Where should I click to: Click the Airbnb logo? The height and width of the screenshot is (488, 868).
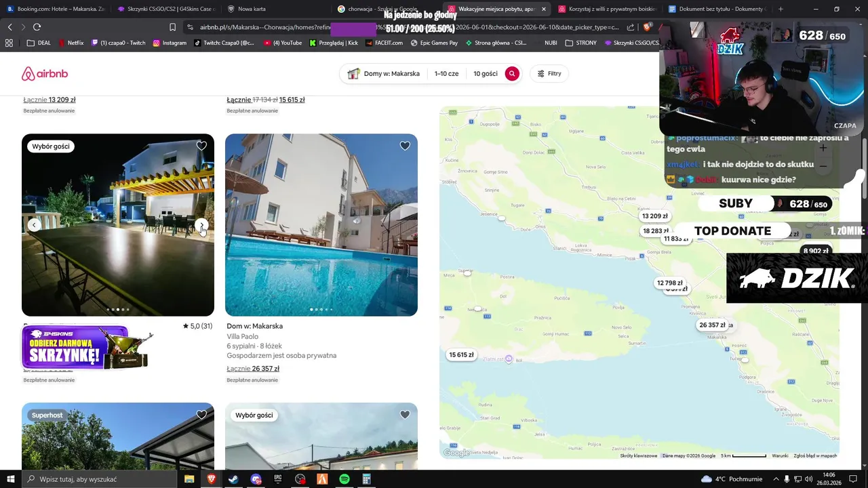click(45, 74)
